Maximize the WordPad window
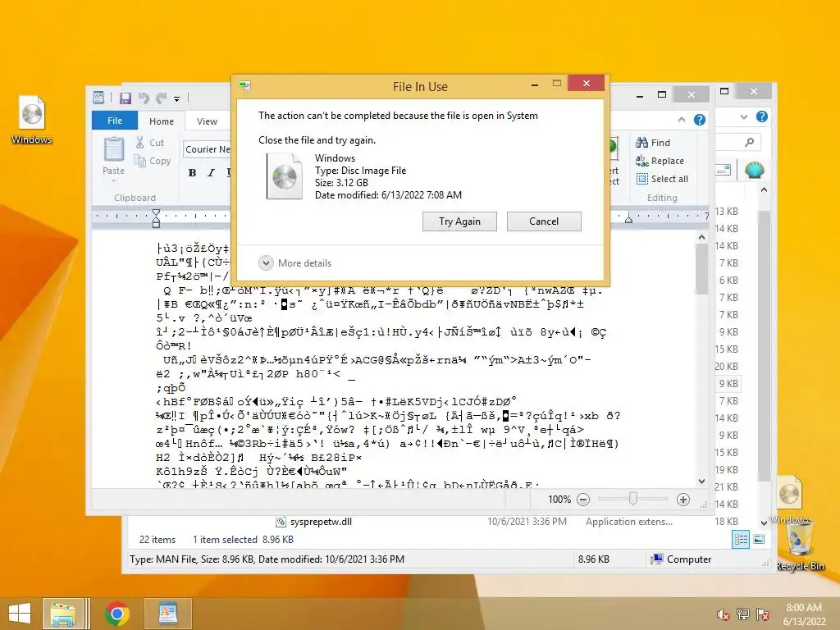 (x=662, y=95)
